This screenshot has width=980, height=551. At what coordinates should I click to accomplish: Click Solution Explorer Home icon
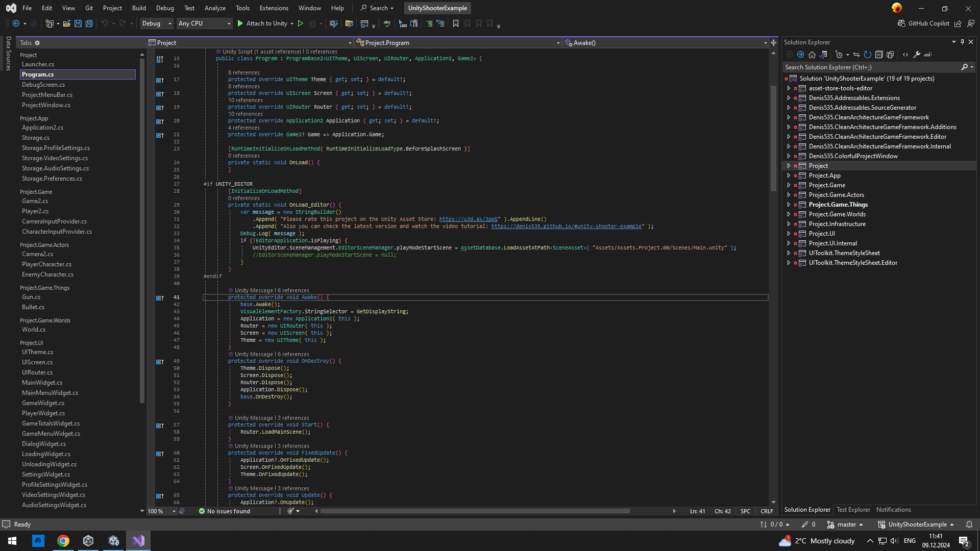point(812,55)
